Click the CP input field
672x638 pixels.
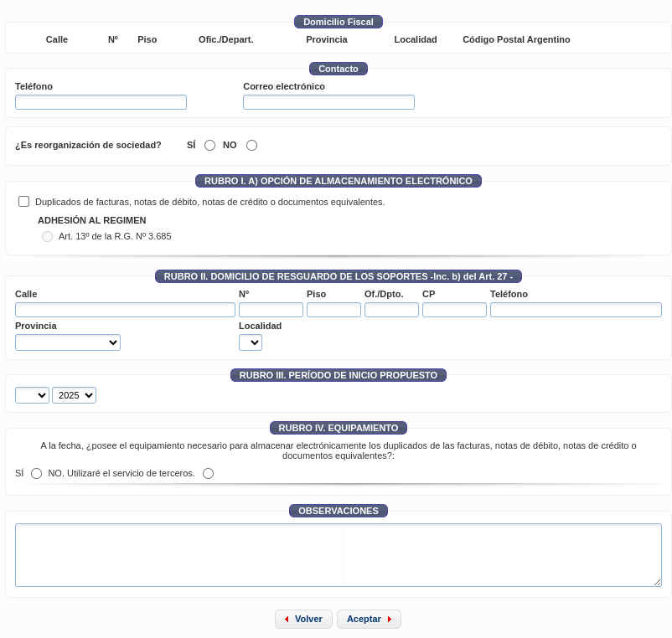(x=454, y=310)
